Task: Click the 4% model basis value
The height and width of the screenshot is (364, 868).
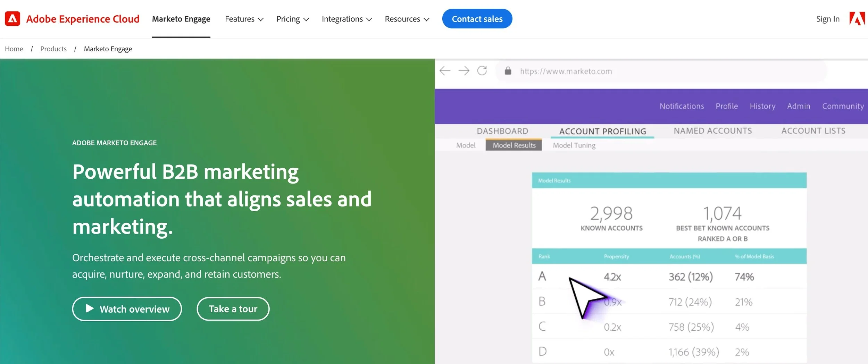Action: (742, 327)
